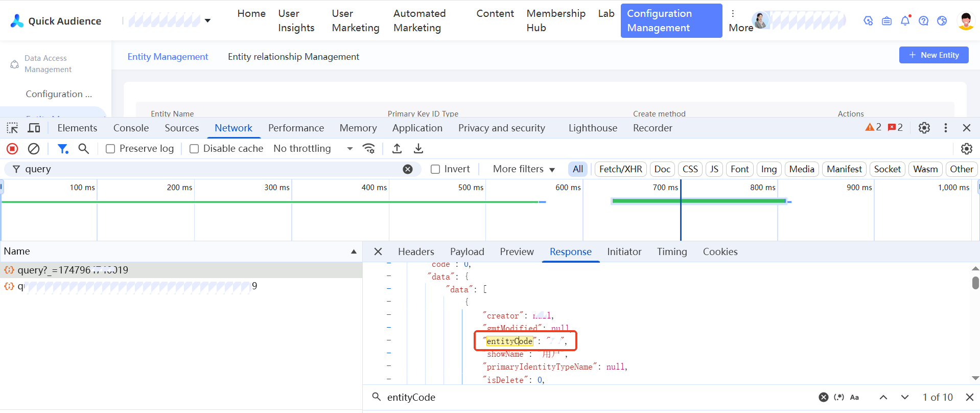
Task: Tick the Invert filter checkbox
Action: [435, 169]
